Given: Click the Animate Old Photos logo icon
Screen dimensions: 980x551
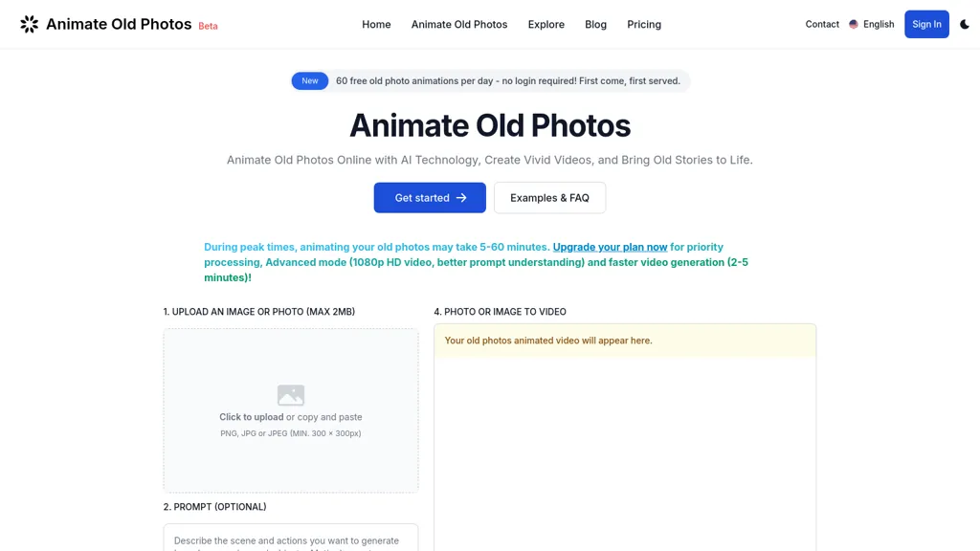Looking at the screenshot, I should click(30, 24).
